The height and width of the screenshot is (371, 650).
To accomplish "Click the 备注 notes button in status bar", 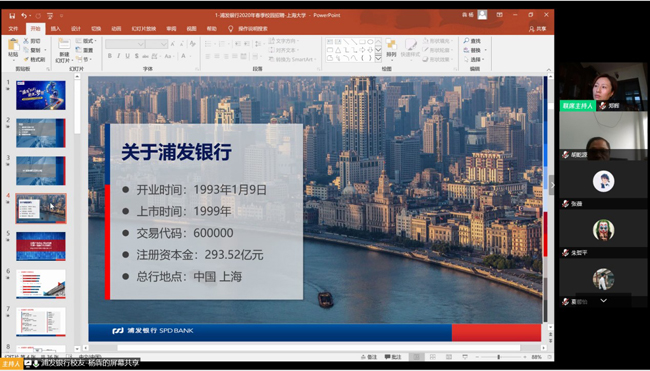I will [x=369, y=357].
